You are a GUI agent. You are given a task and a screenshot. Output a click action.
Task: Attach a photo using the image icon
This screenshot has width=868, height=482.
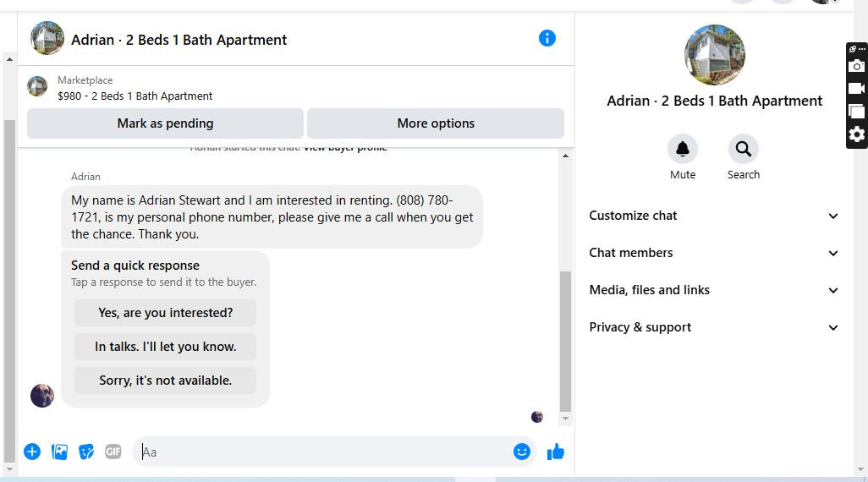pos(59,452)
